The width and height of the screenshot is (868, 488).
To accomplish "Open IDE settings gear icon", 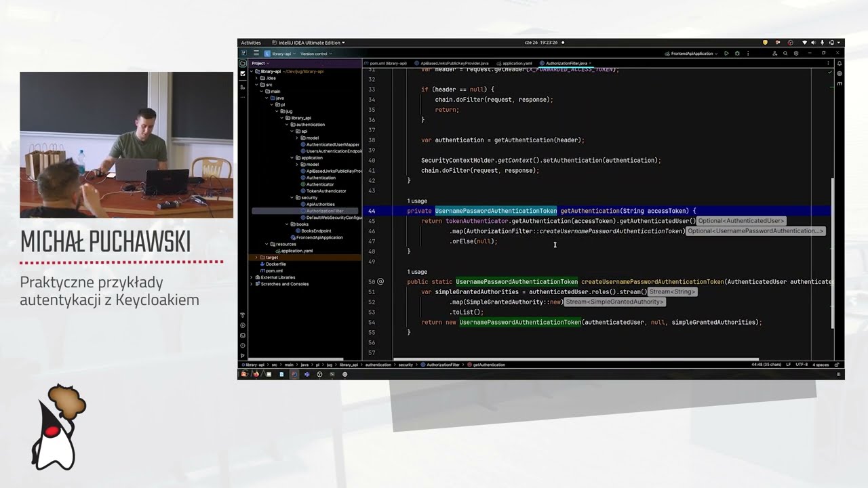I will click(796, 53).
